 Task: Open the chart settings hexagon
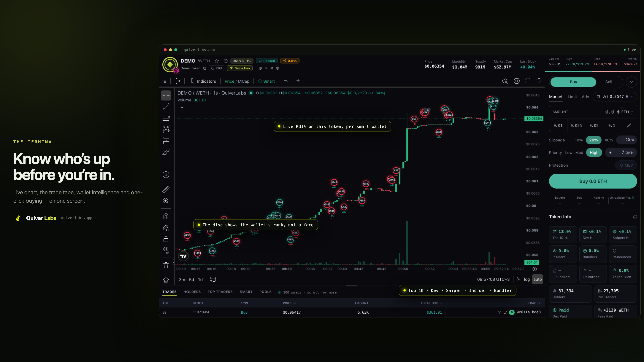pos(517,81)
